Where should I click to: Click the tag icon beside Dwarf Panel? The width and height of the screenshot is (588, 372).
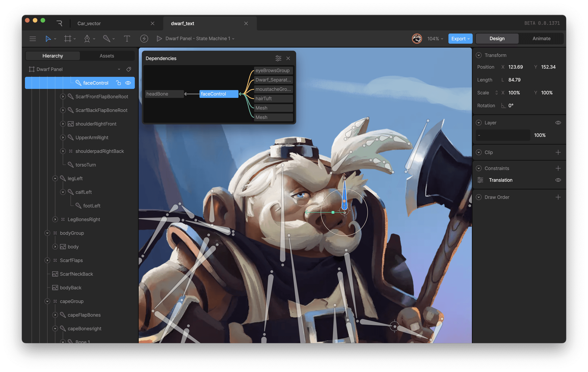[129, 69]
